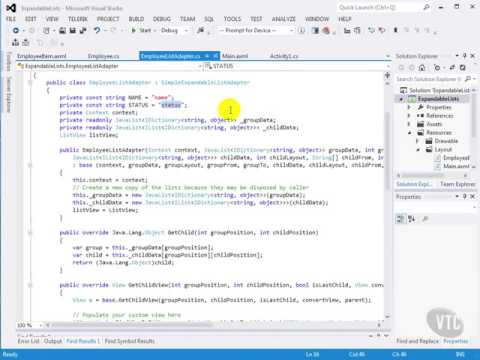Open the EDIT menu
The width and height of the screenshot is (480, 360).
[x=31, y=19]
